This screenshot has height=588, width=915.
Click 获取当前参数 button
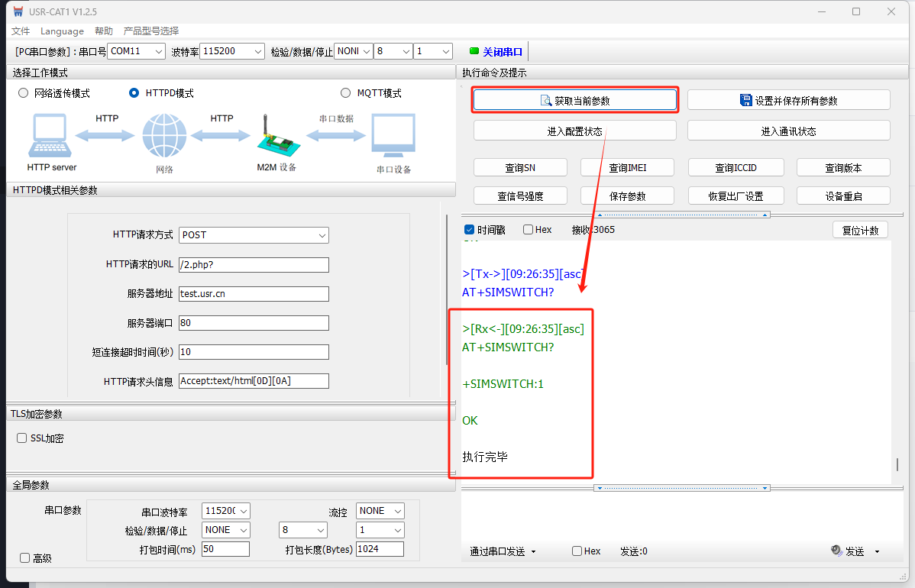coord(575,100)
